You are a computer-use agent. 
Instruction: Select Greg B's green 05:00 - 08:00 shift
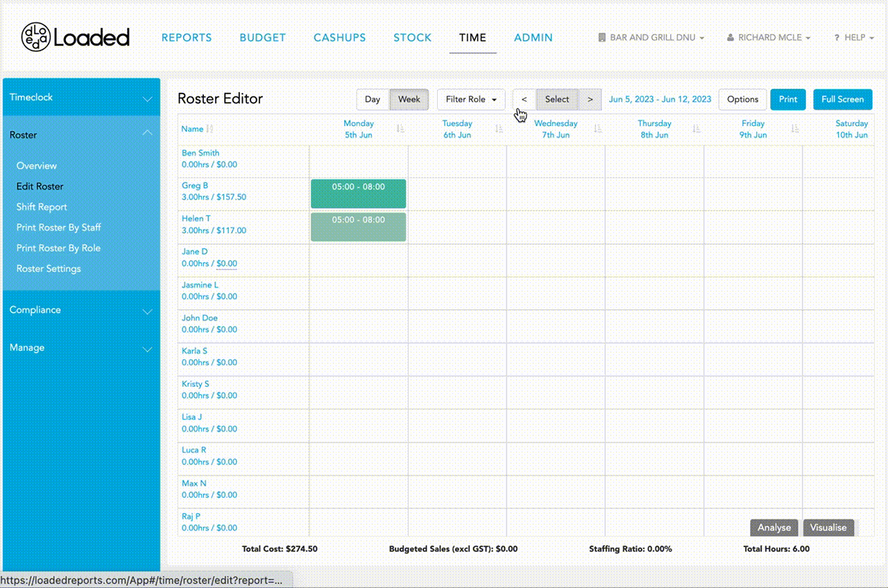pyautogui.click(x=359, y=193)
